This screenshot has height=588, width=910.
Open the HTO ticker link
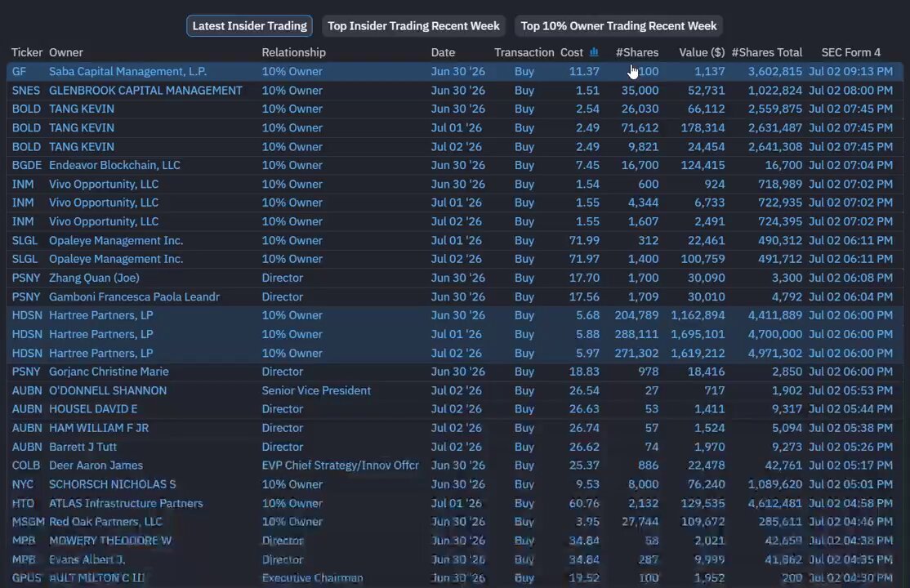click(x=23, y=503)
